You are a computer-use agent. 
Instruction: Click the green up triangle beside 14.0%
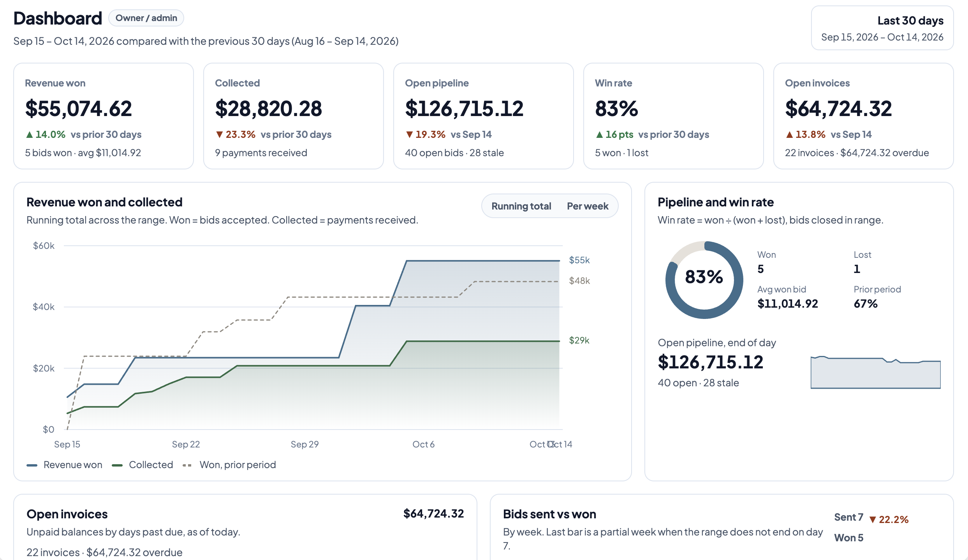(x=29, y=135)
